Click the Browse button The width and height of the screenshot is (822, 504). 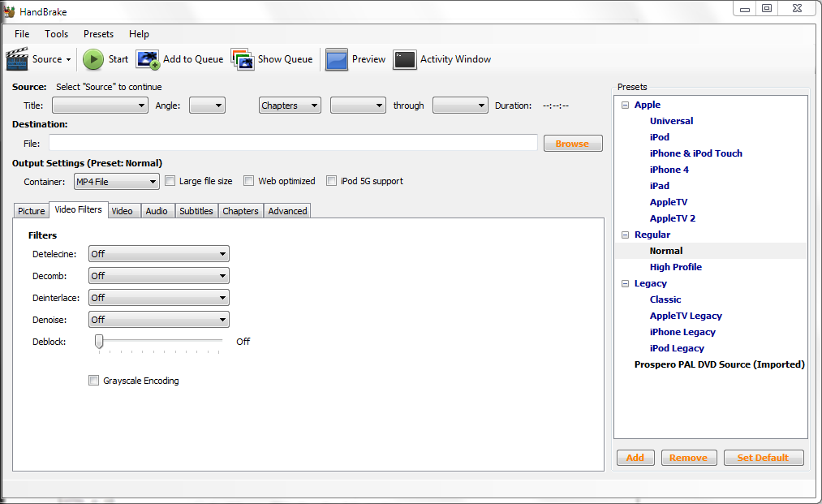[572, 144]
